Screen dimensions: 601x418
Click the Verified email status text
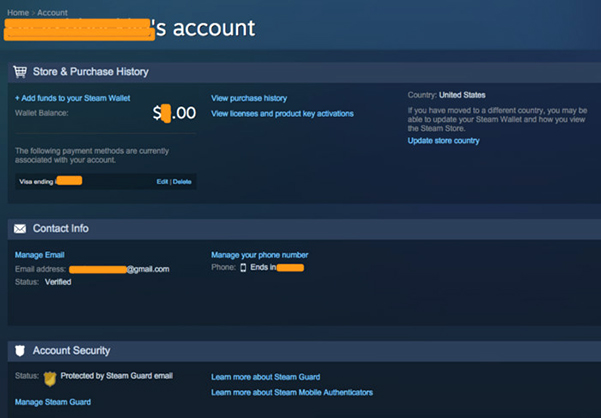point(58,282)
